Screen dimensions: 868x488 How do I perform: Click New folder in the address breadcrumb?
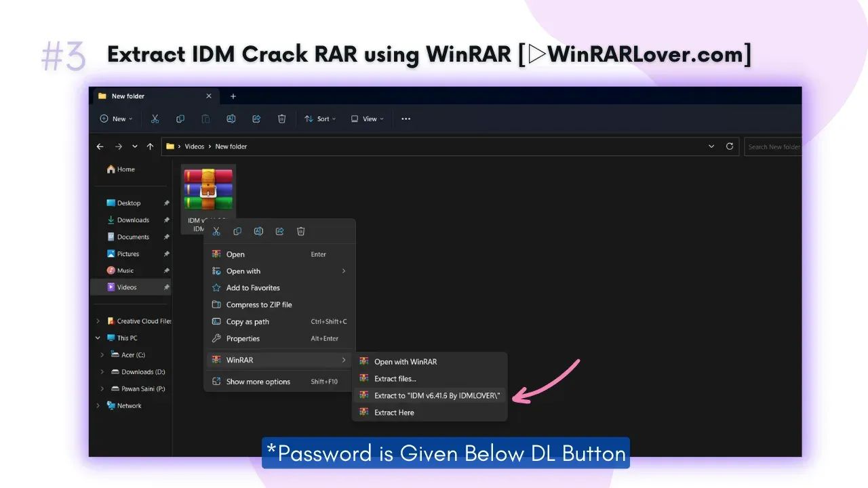(x=231, y=146)
